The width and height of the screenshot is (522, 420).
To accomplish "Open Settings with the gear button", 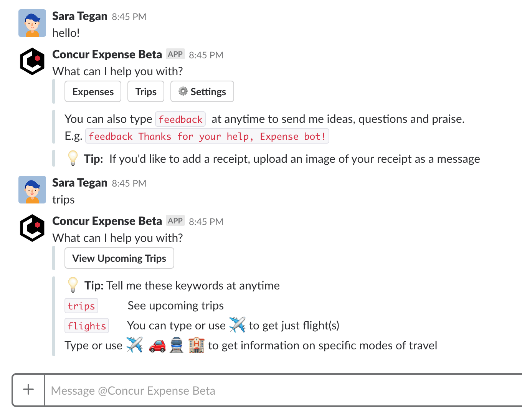I will click(202, 92).
